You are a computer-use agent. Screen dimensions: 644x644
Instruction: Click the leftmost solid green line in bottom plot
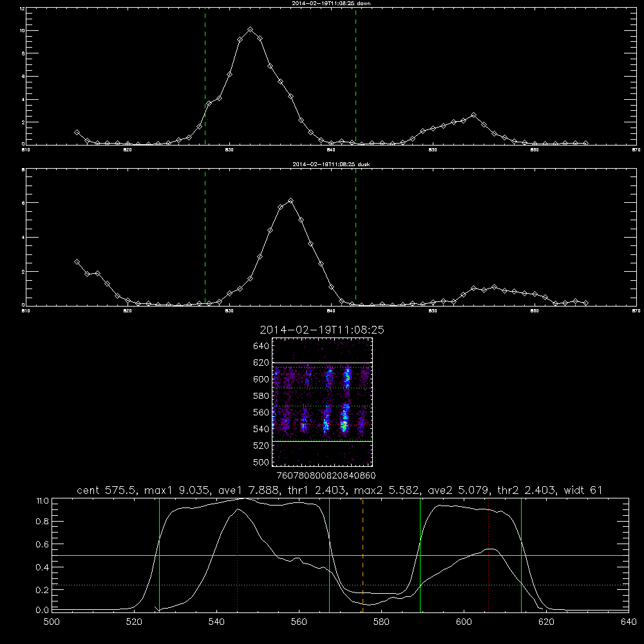[x=159, y=555]
